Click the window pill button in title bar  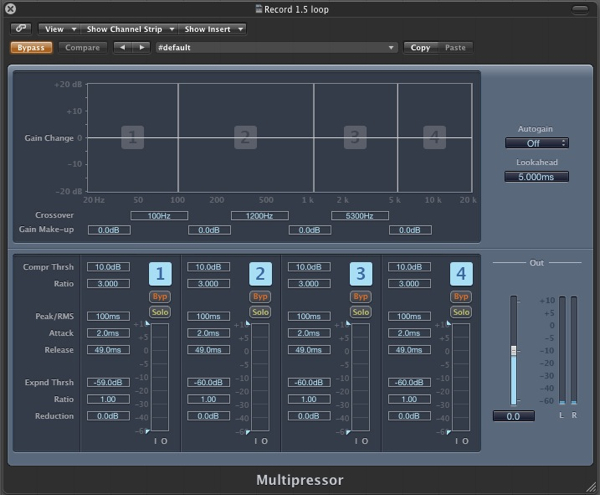pyautogui.click(x=580, y=10)
